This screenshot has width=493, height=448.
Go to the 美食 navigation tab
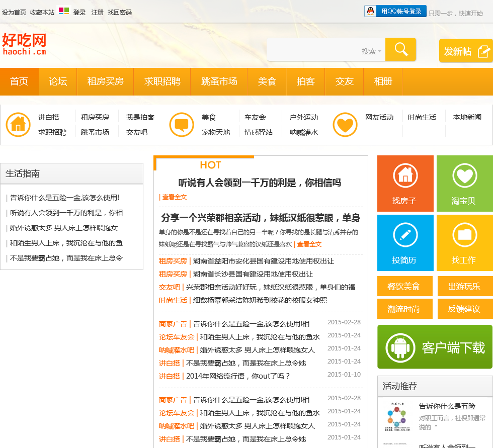[x=267, y=81]
